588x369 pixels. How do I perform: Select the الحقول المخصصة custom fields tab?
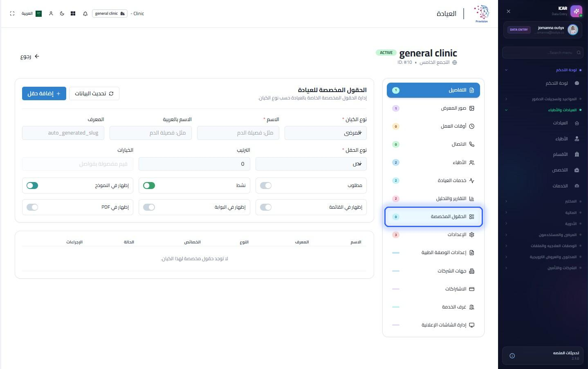[433, 217]
